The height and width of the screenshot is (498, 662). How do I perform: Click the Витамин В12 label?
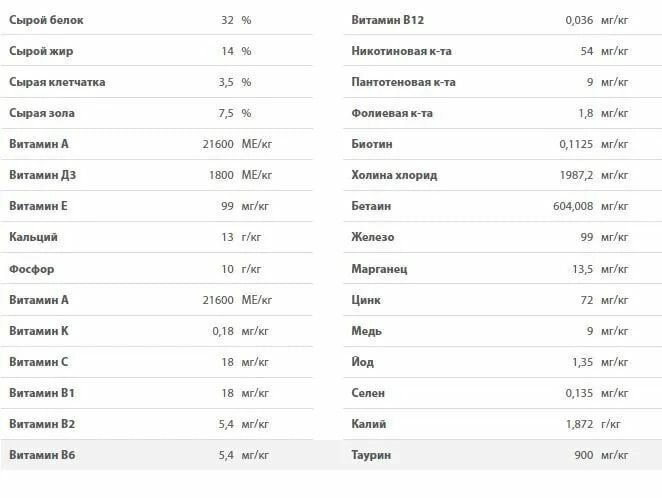pos(389,20)
